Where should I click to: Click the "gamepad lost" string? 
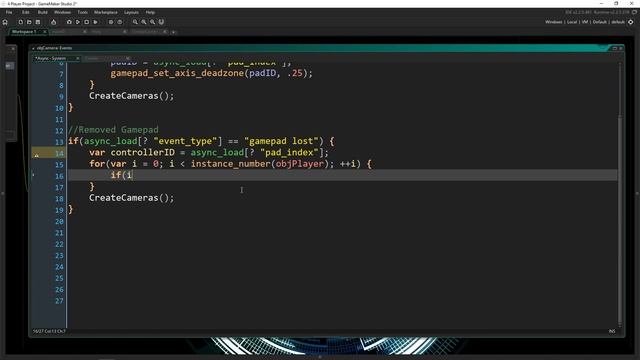[x=281, y=141]
